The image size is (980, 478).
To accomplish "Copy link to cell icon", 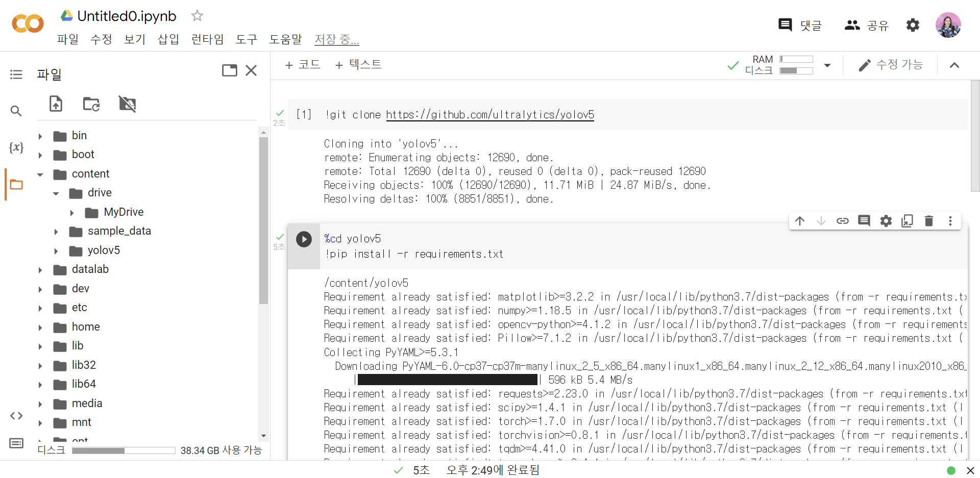I will 843,221.
